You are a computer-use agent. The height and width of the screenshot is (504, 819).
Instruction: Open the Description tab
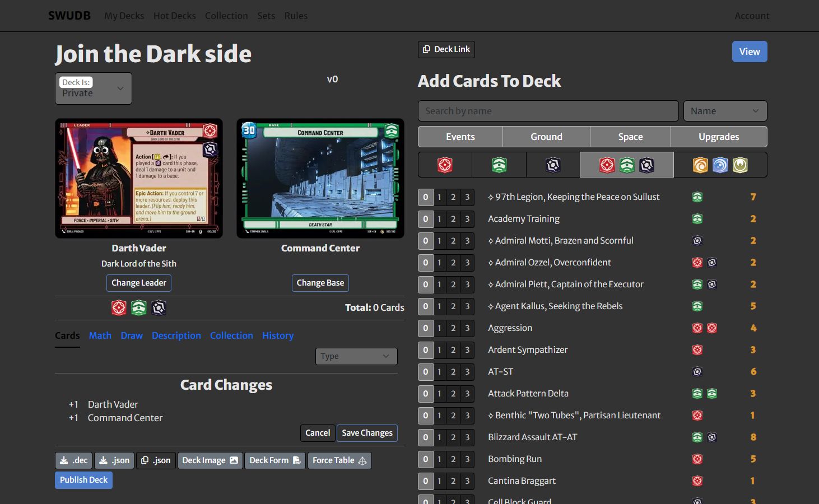(x=176, y=335)
